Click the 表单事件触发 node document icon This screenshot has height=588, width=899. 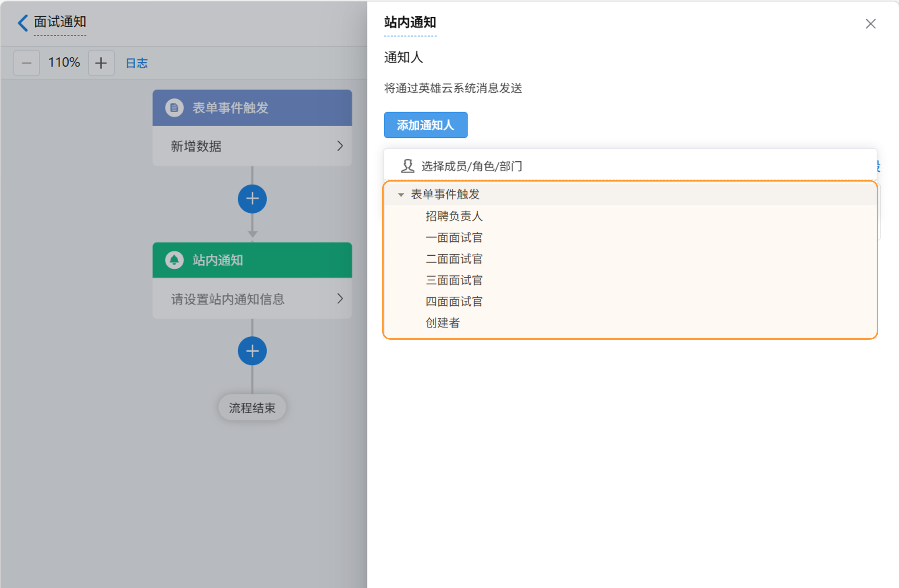[174, 108]
